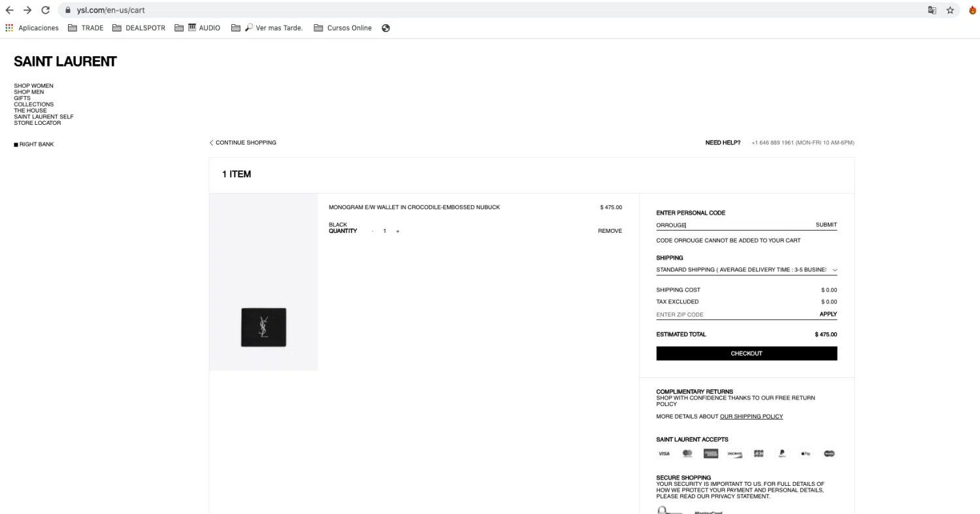Click the Maestro pill-shaped payment icon
This screenshot has height=514, width=980.
(x=829, y=453)
